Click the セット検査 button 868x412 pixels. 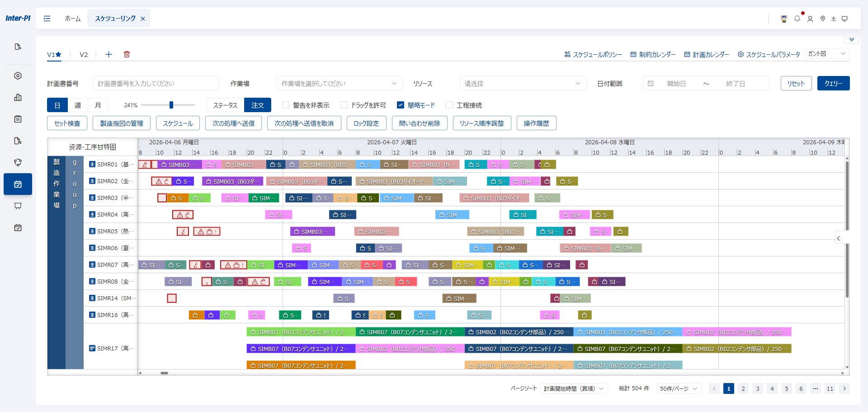[67, 123]
